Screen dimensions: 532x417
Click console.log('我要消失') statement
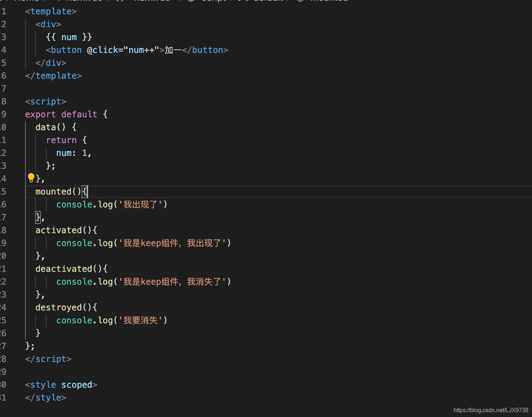[112, 320]
